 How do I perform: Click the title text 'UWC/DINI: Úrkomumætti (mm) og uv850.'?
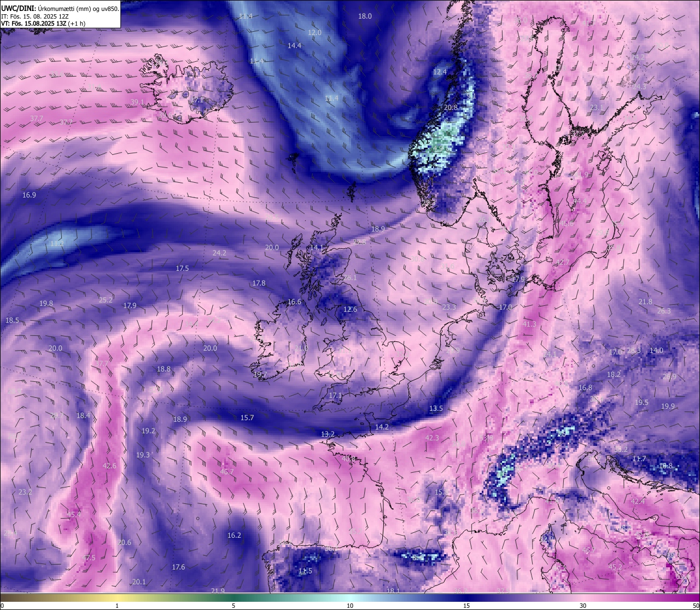click(x=60, y=8)
